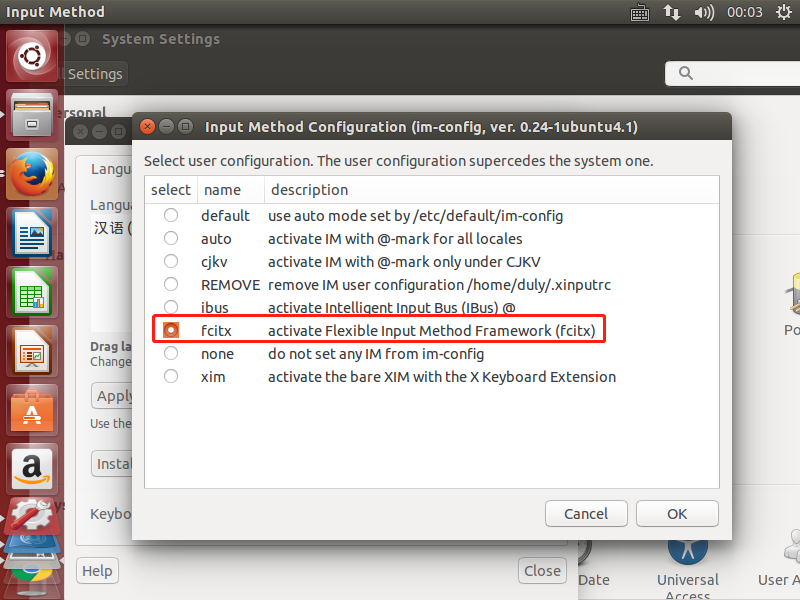Select the xim radio option
Viewport: 800px width, 600px height.
(x=171, y=377)
